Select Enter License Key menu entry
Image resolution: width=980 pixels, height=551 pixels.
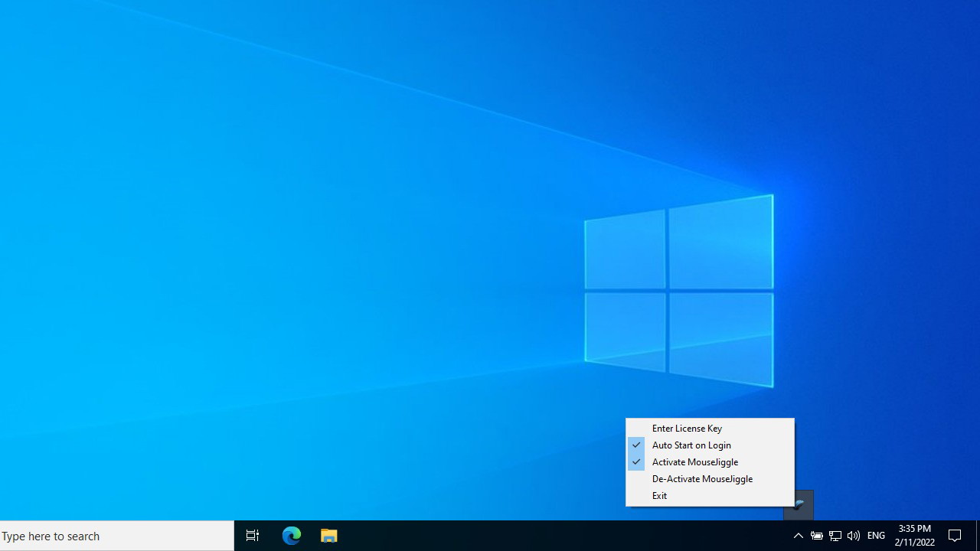click(687, 429)
